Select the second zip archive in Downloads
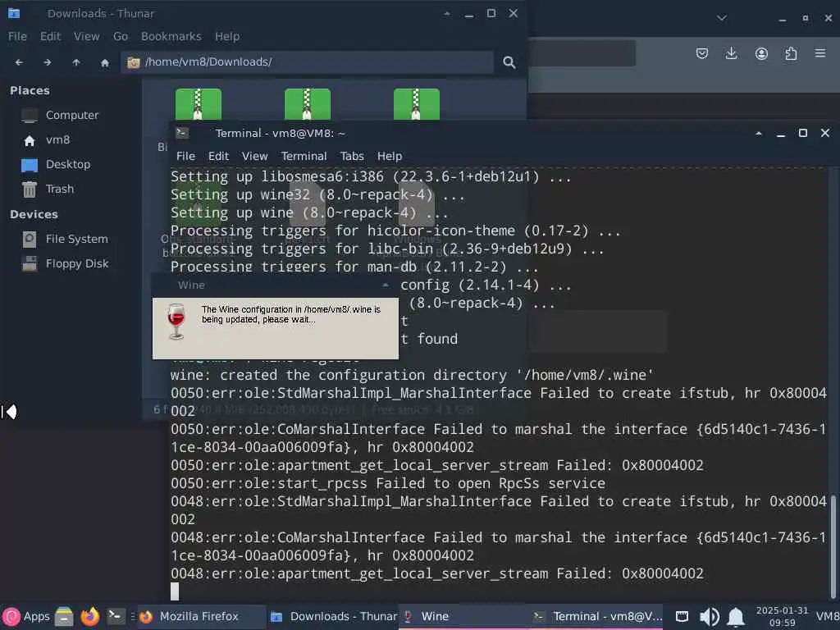Viewport: 840px width, 630px height. 308,104
